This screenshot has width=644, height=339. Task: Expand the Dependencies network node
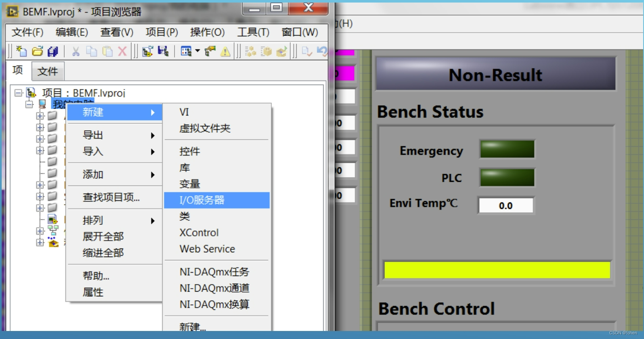click(x=40, y=231)
